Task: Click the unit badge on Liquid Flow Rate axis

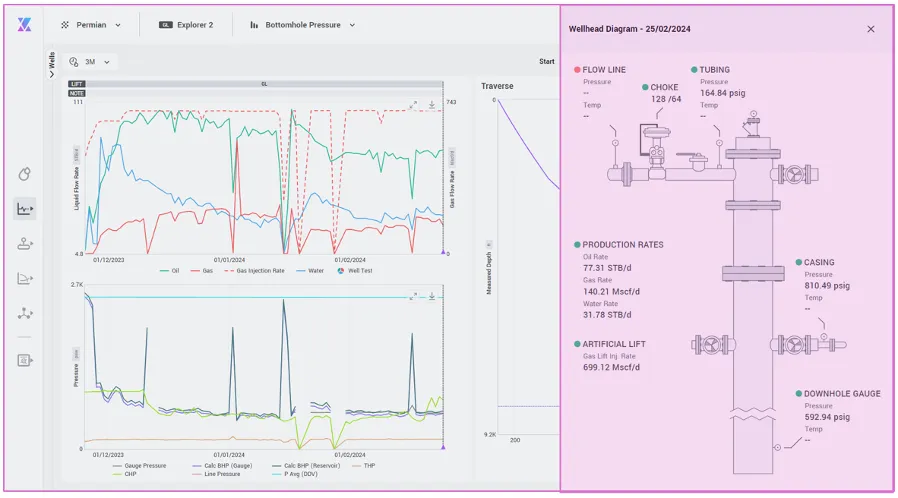Action: pyautogui.click(x=76, y=155)
